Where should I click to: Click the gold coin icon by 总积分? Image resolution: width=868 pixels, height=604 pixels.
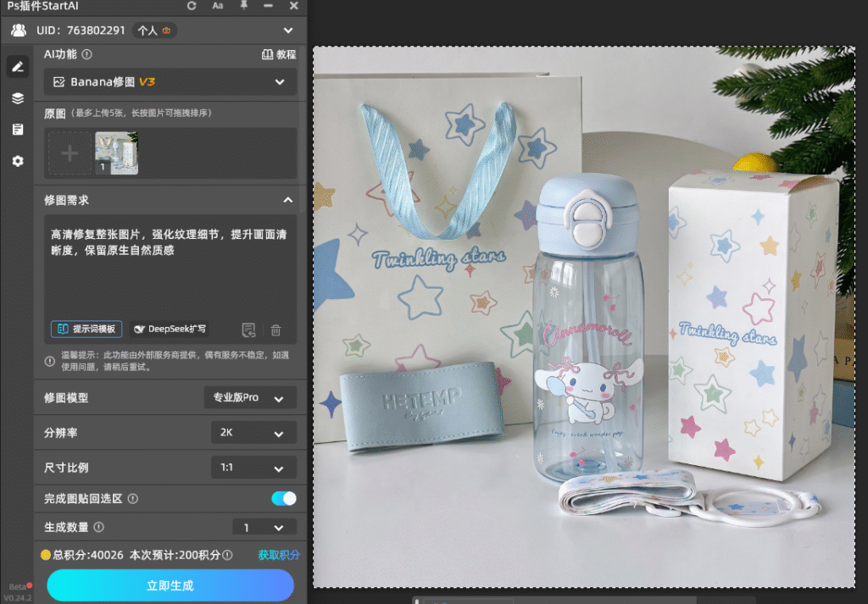(46, 555)
